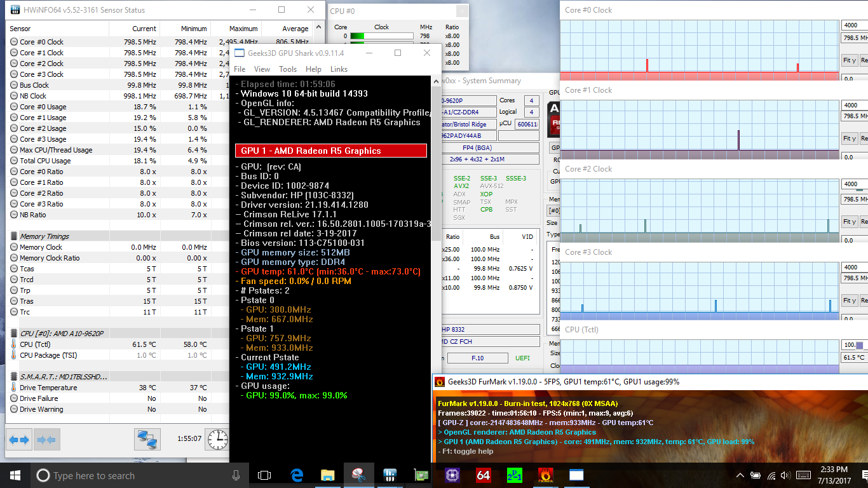Image resolution: width=868 pixels, height=488 pixels.
Task: Click the Drive Temperature sensor icon
Action: [x=14, y=388]
